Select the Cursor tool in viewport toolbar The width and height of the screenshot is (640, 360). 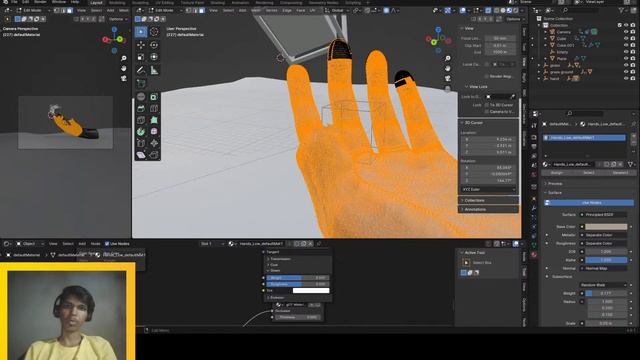(154, 32)
